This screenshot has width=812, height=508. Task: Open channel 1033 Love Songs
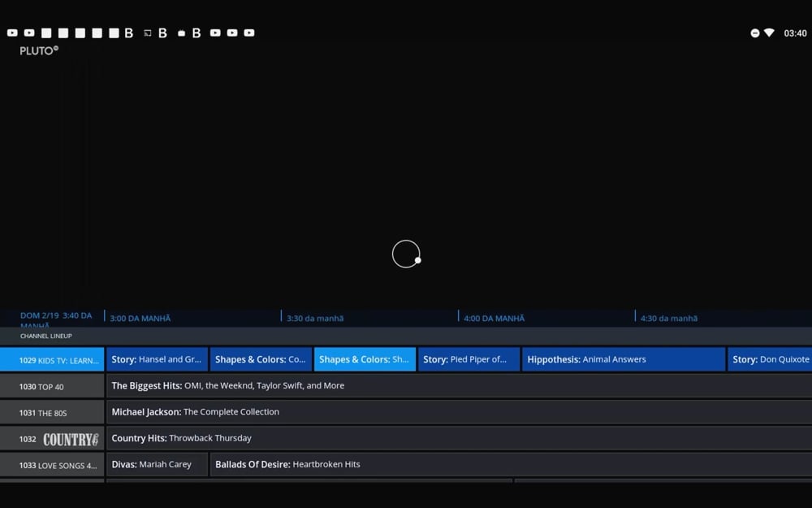click(52, 466)
